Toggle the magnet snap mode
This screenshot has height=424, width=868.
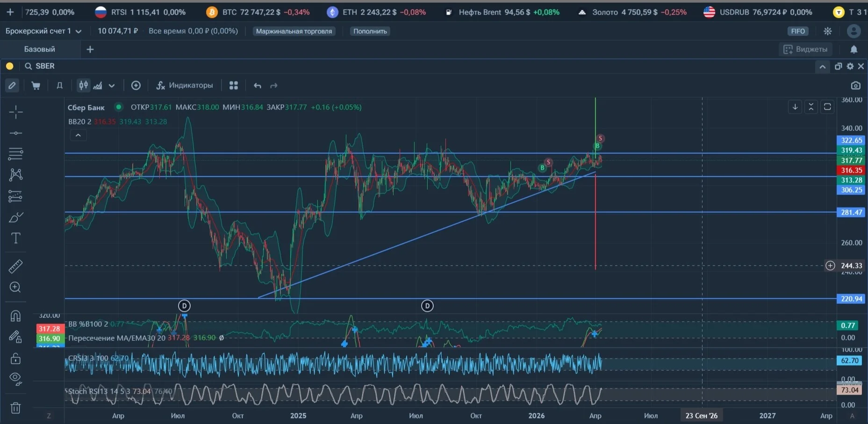click(15, 316)
